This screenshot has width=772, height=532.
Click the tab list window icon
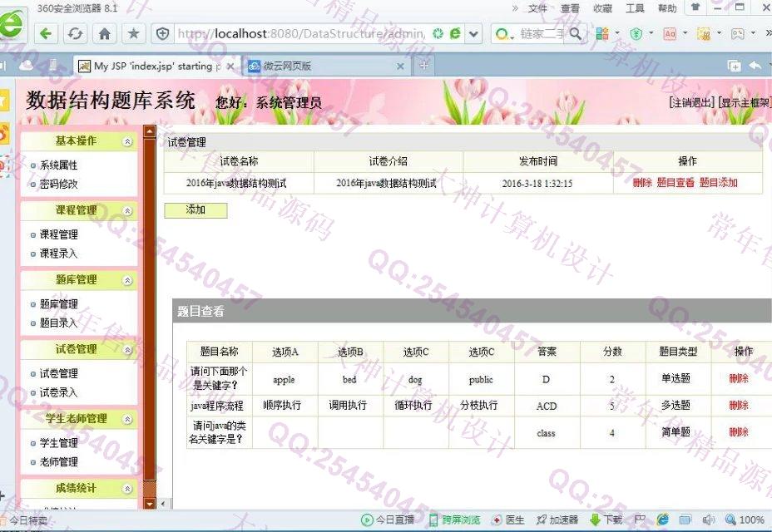point(734,66)
